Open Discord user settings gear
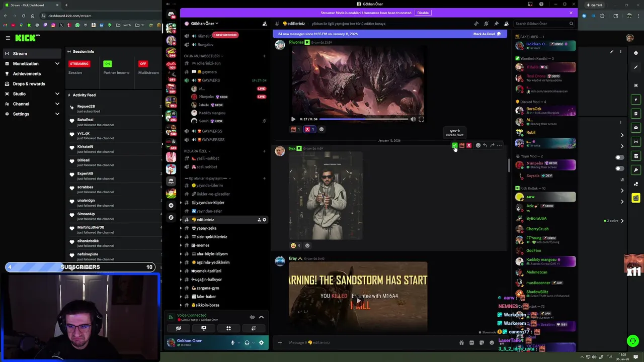This screenshot has height=362, width=644. pyautogui.click(x=261, y=343)
